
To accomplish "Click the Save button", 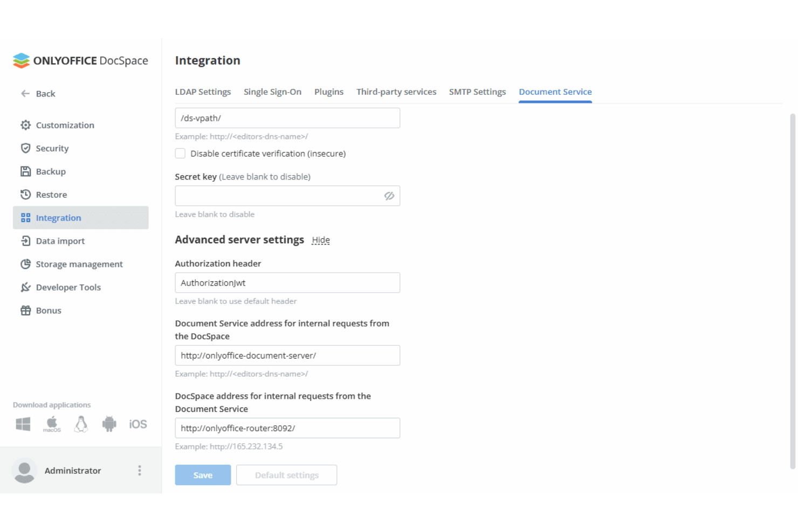I will tap(203, 475).
